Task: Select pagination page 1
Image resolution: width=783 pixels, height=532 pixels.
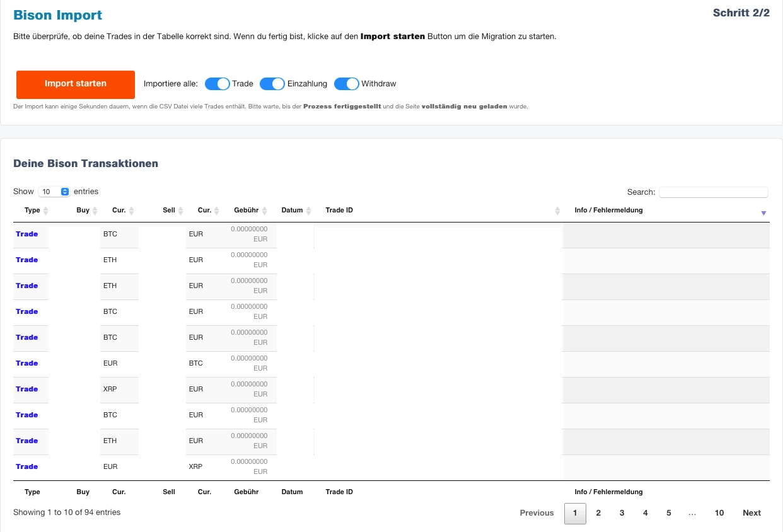Action: click(575, 513)
